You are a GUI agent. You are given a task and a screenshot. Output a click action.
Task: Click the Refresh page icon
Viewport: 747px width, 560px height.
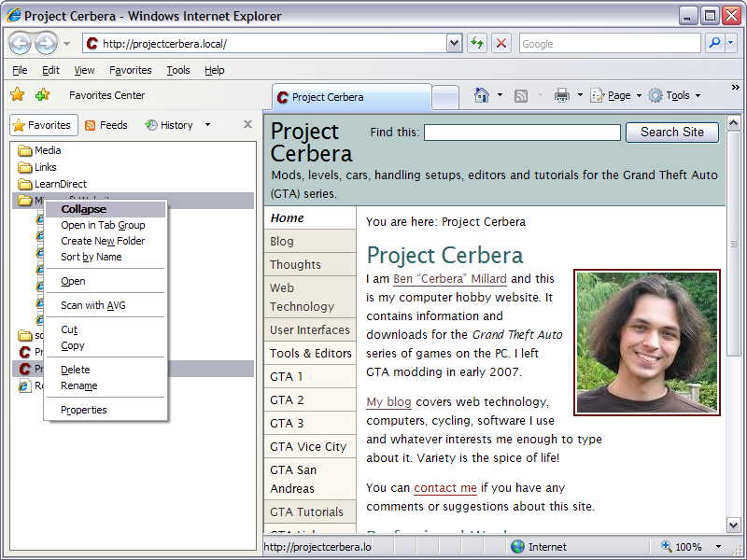[477, 44]
